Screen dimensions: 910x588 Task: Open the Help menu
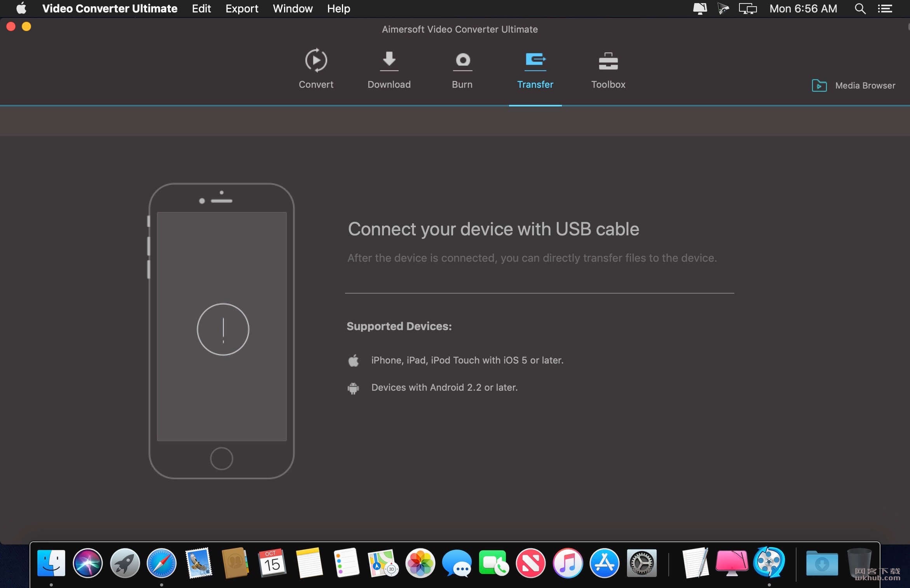coord(338,9)
